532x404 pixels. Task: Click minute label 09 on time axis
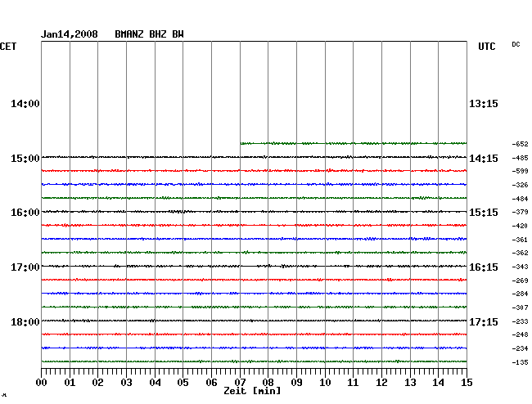[x=296, y=383]
